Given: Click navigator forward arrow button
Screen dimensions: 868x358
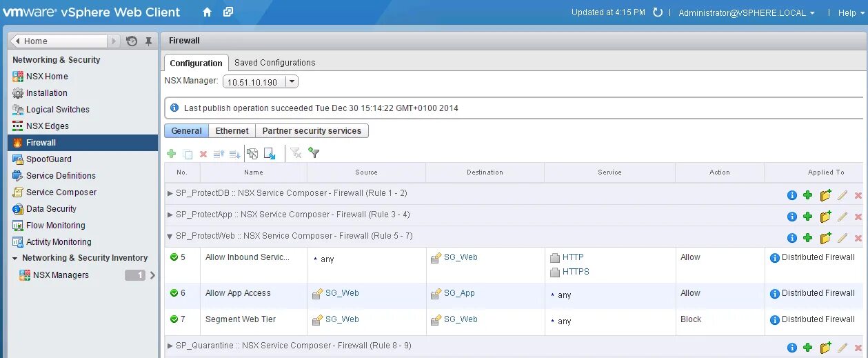Looking at the screenshot, I should coord(114,41).
